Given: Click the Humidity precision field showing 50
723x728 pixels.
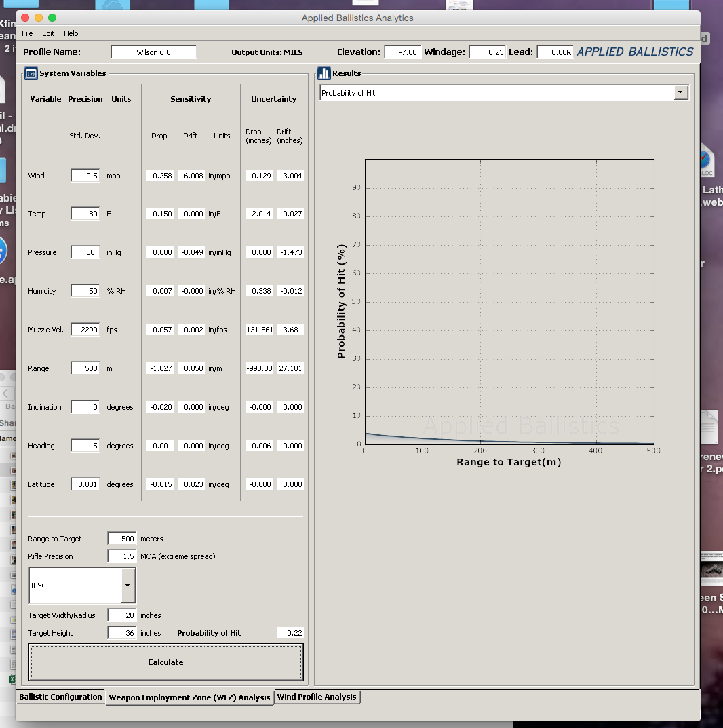Looking at the screenshot, I should 85,291.
